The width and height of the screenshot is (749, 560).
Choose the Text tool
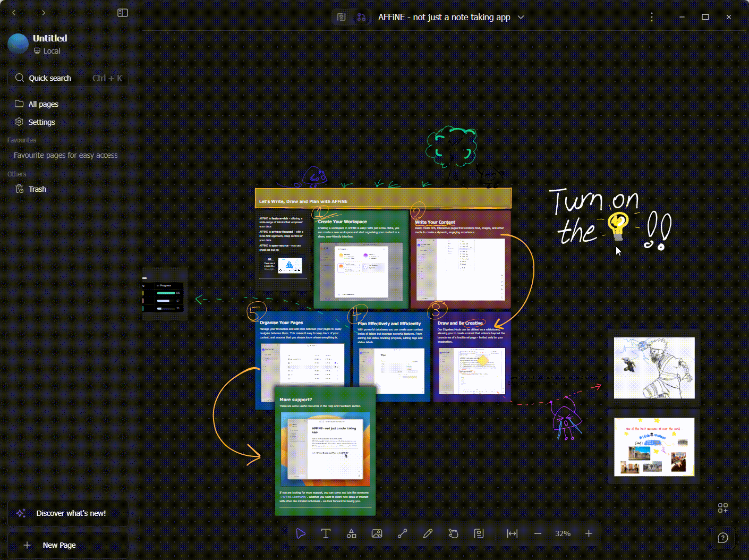[x=326, y=533]
